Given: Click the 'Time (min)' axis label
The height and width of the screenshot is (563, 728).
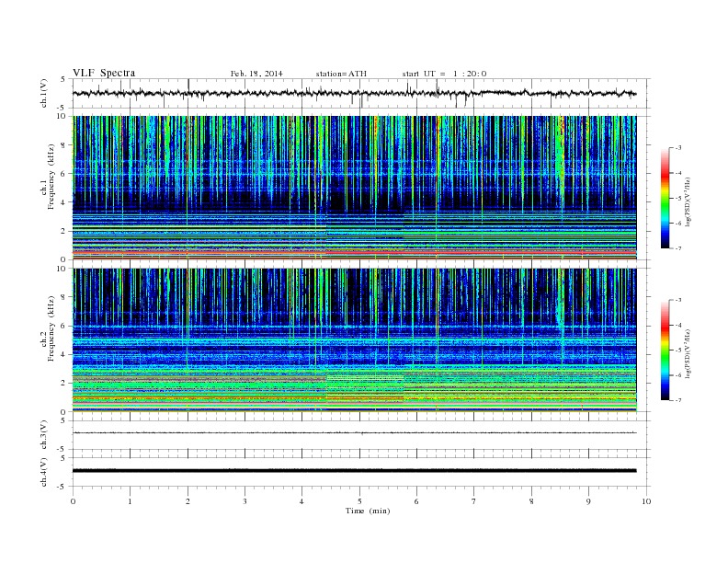Looking at the screenshot, I should pos(368,511).
